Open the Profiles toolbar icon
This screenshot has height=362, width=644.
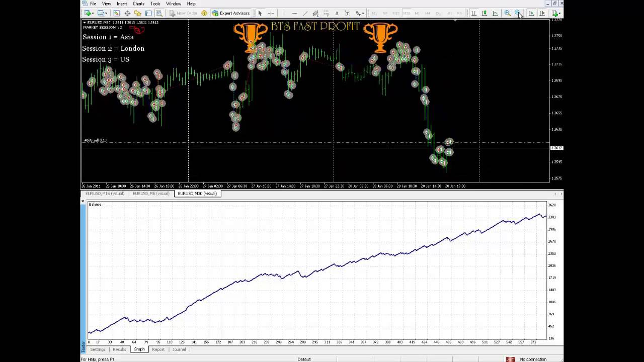100,13
